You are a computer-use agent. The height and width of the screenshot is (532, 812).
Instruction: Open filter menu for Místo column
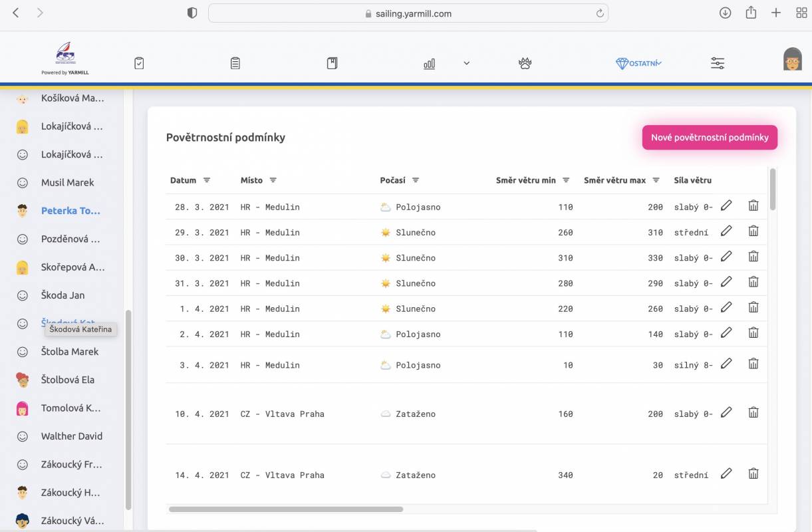tap(273, 180)
